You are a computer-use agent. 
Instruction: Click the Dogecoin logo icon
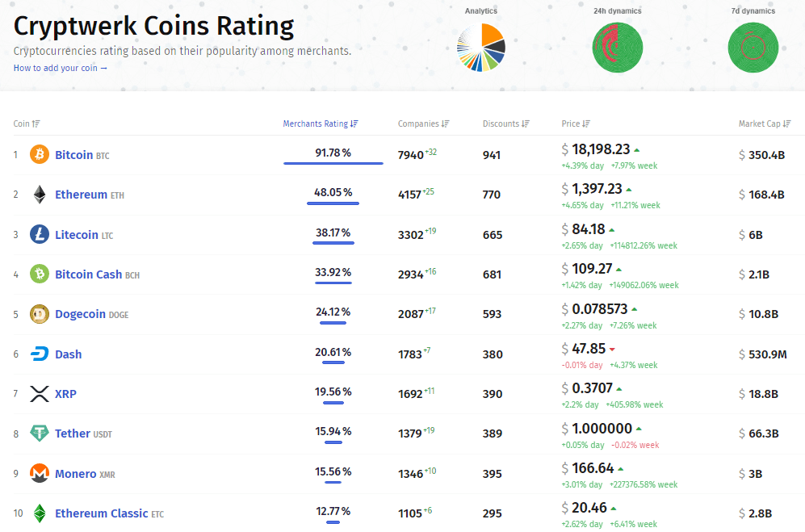tap(39, 314)
